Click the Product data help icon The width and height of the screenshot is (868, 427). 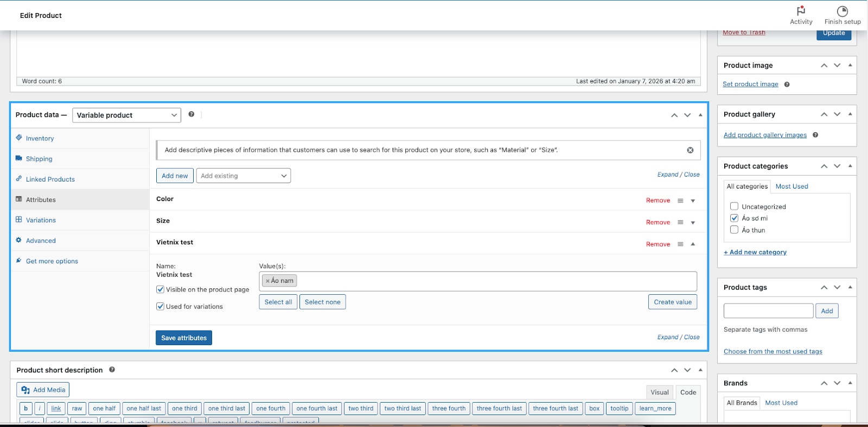(x=191, y=114)
